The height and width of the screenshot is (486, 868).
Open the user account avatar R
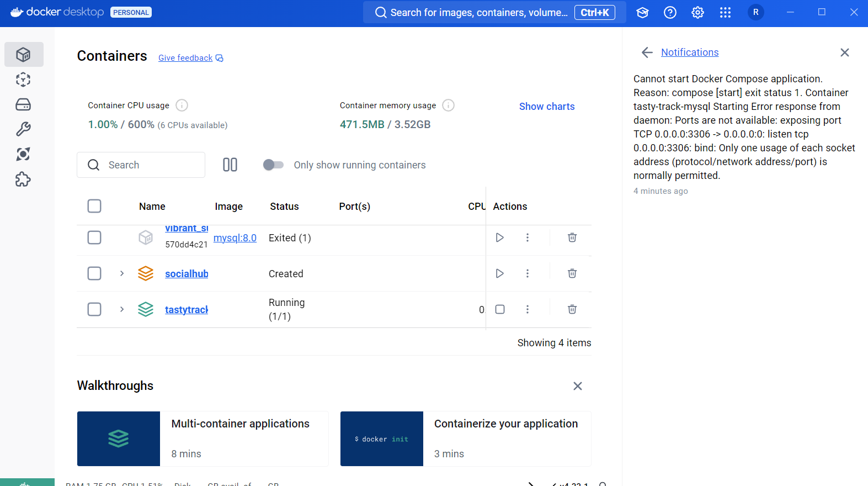click(x=755, y=12)
